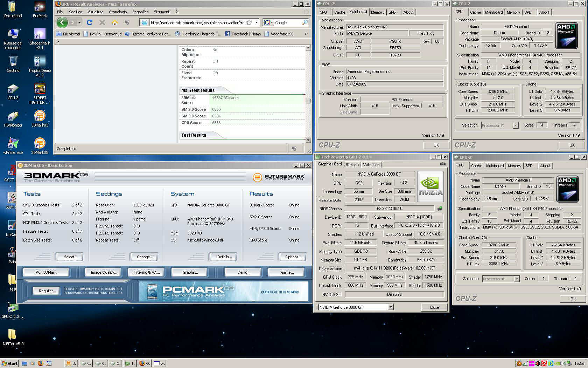The image size is (588, 368).
Task: Open the 3DMark03 desktop shortcut
Action: (x=40, y=118)
